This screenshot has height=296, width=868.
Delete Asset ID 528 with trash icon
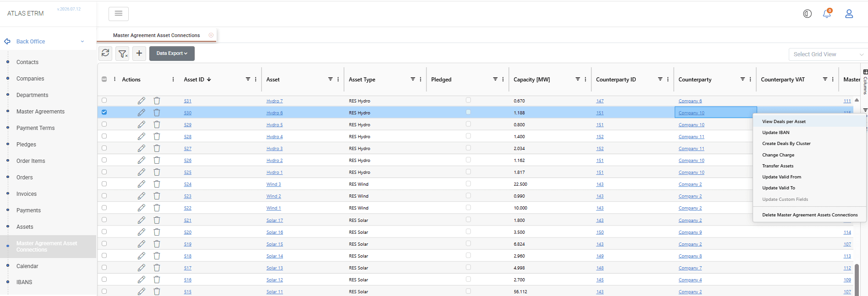pyautogui.click(x=157, y=136)
